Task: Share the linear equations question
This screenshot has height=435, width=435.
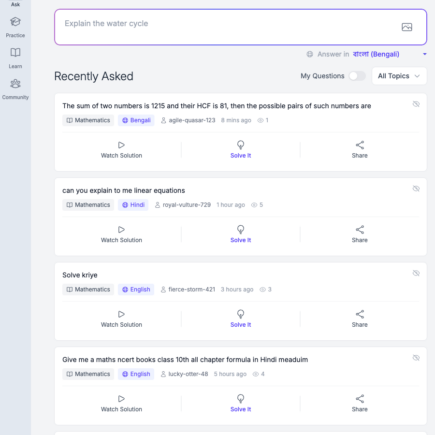Action: tap(359, 234)
